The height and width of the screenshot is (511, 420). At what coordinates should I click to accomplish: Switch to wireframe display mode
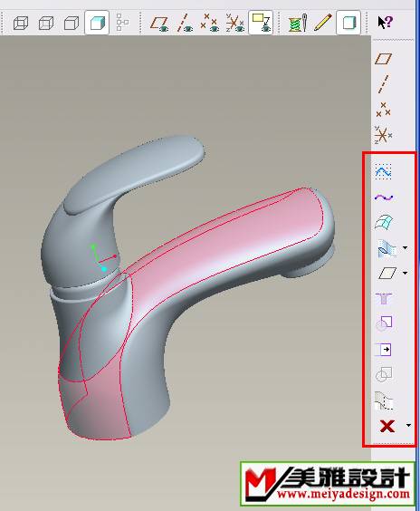[x=21, y=24]
